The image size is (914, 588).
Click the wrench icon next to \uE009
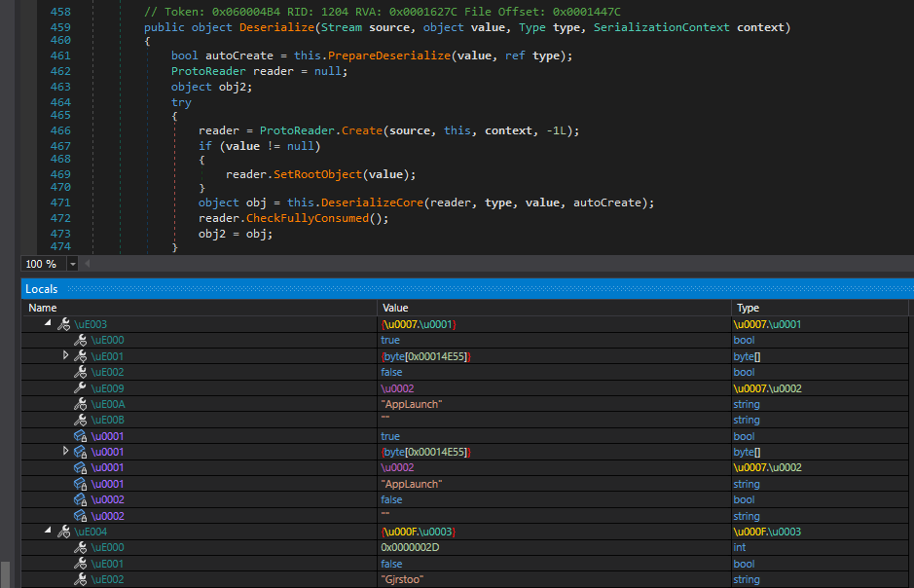[80, 388]
